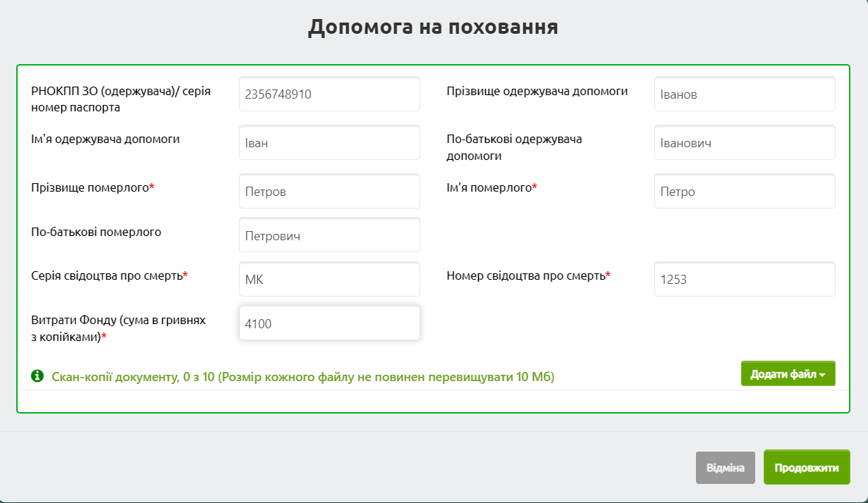The image size is (868, 503).
Task: Focus the РНОКПП ЗО input with 2356748910
Action: point(329,94)
